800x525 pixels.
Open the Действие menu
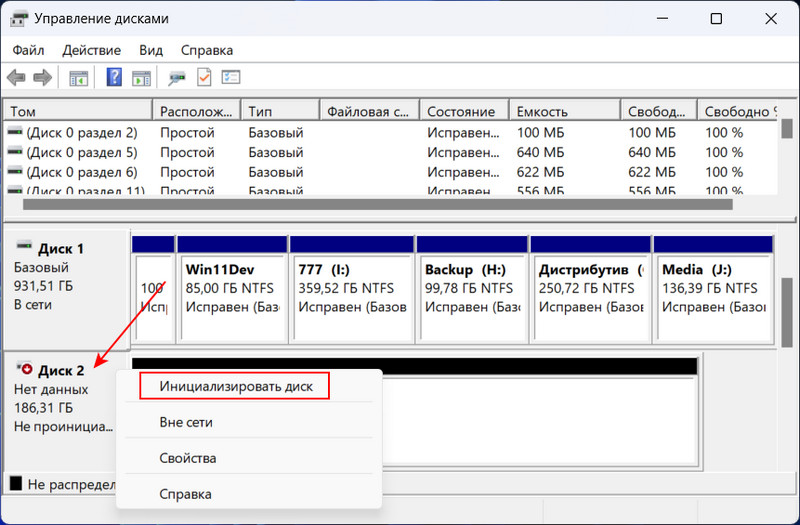pyautogui.click(x=91, y=51)
